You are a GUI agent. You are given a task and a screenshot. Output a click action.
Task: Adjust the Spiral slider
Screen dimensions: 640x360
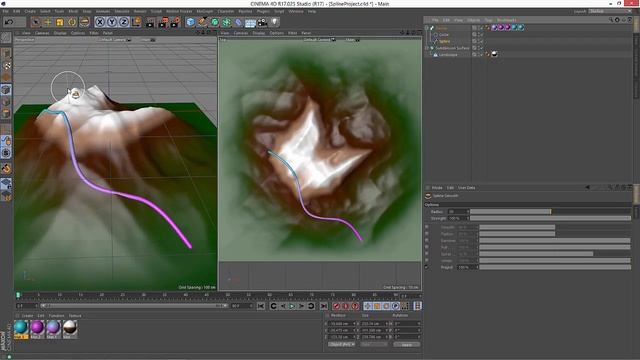point(555,254)
